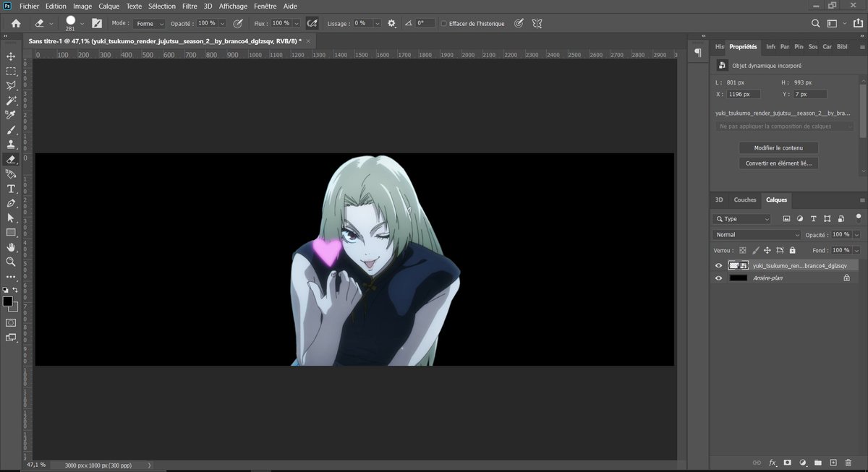Delete the selected layer with trash icon
Viewport: 868px width, 472px height.
click(x=848, y=462)
